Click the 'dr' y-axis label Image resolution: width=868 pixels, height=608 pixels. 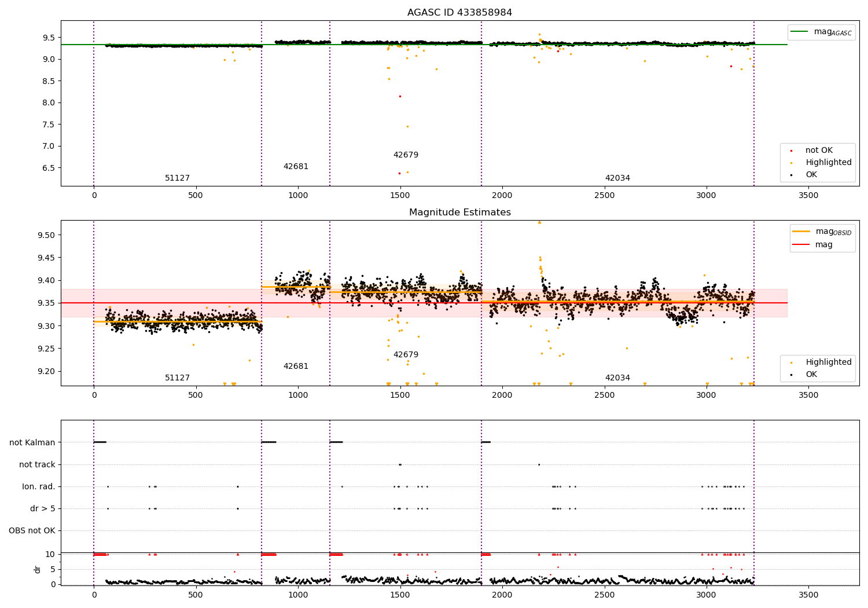point(38,569)
